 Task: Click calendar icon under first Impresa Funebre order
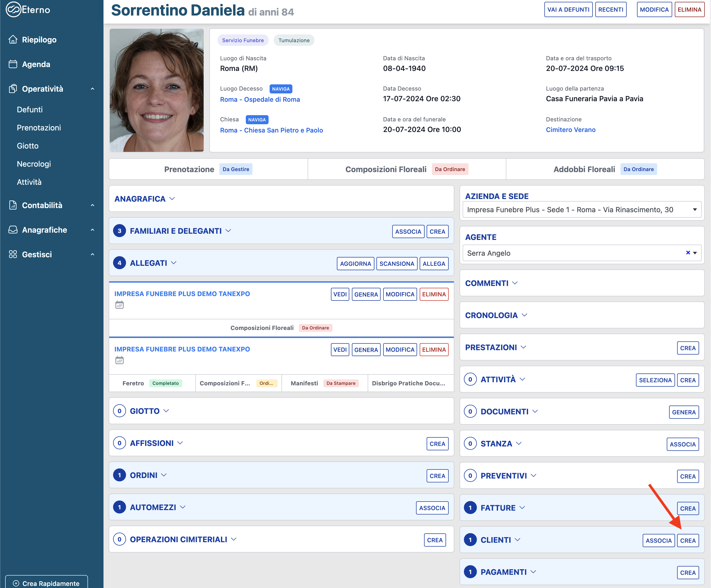120,305
